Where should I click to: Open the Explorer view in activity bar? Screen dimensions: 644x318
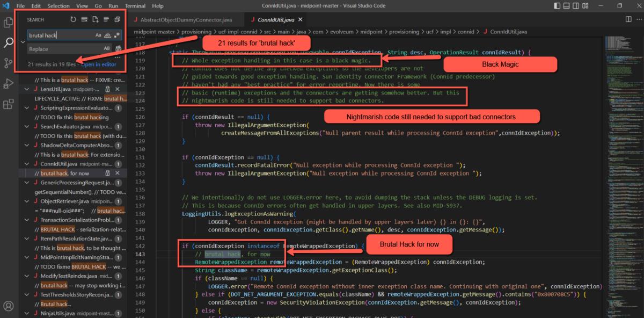pos(9,23)
